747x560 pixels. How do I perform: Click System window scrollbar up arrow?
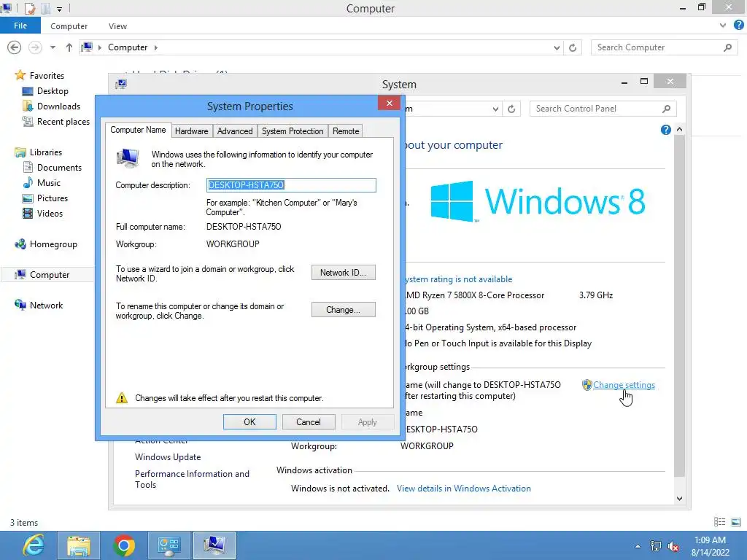click(679, 130)
